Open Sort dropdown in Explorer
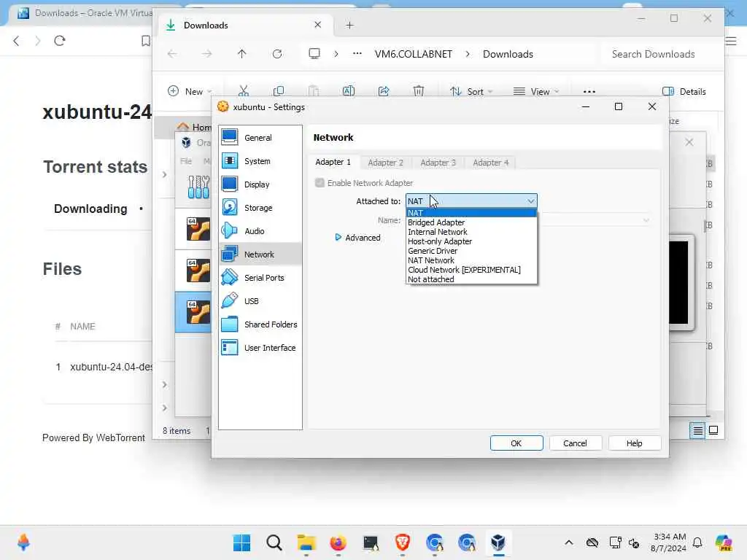747x560 pixels. coord(471,91)
